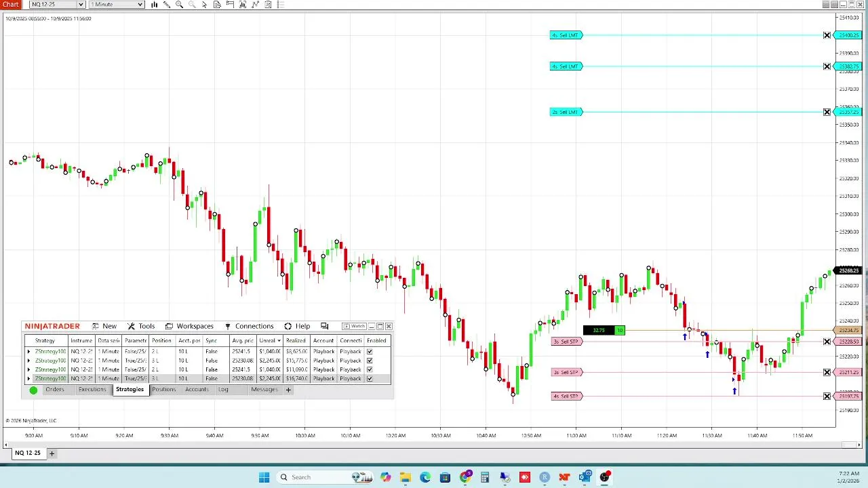Sort by the Unrealized column header arrow
The height and width of the screenshot is (488, 868).
(x=279, y=341)
